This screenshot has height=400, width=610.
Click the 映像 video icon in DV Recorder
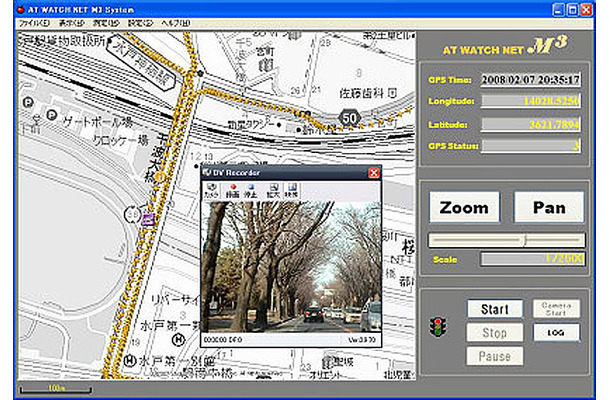(x=291, y=190)
